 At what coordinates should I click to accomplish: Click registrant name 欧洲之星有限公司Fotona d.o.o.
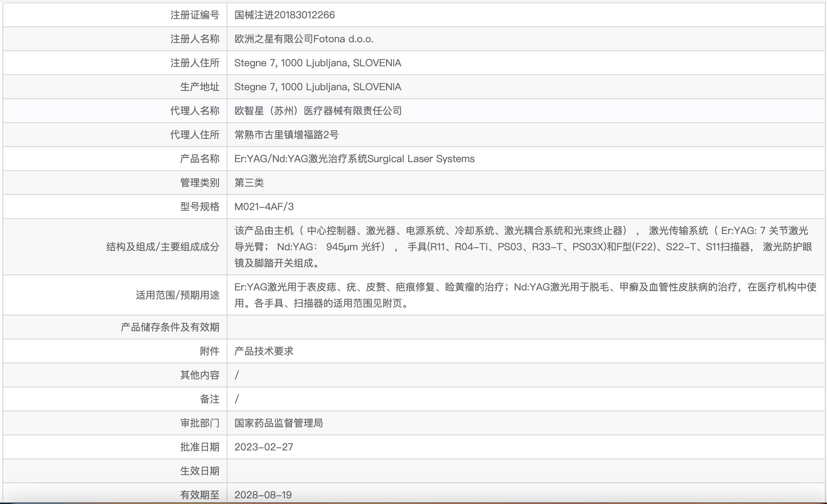304,39
